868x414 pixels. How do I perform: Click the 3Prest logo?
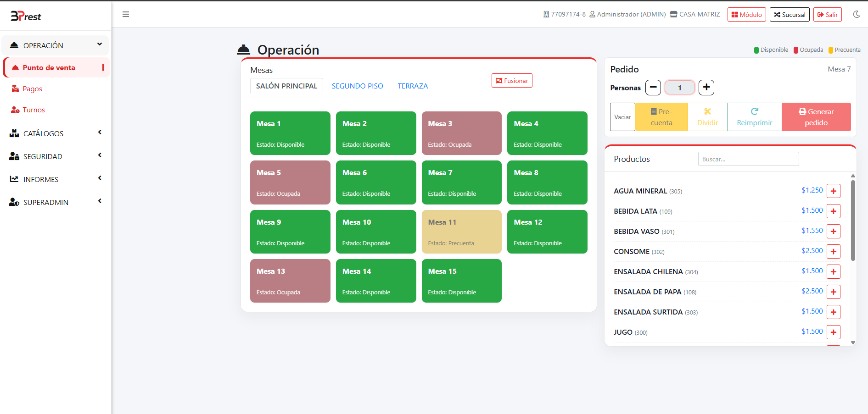26,16
